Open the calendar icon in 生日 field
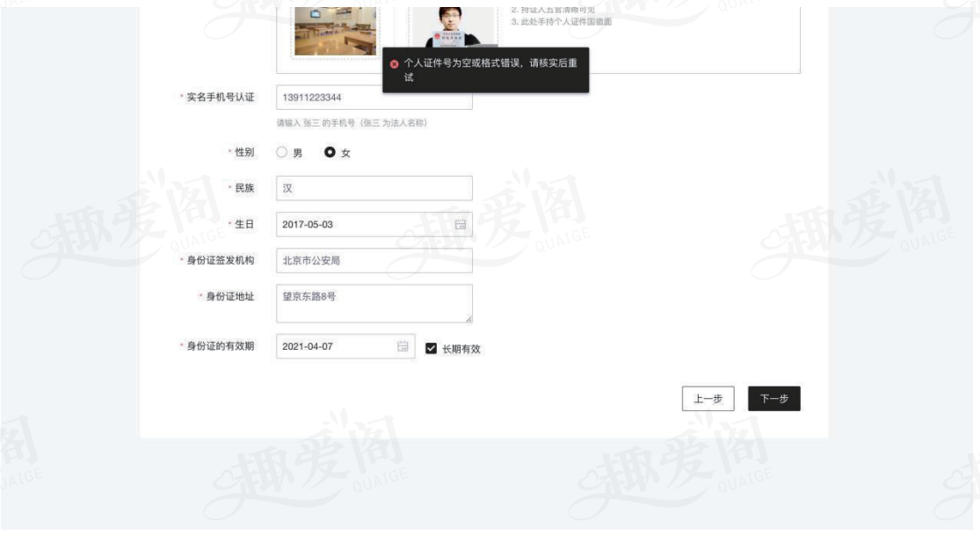This screenshot has height=536, width=980. (460, 224)
